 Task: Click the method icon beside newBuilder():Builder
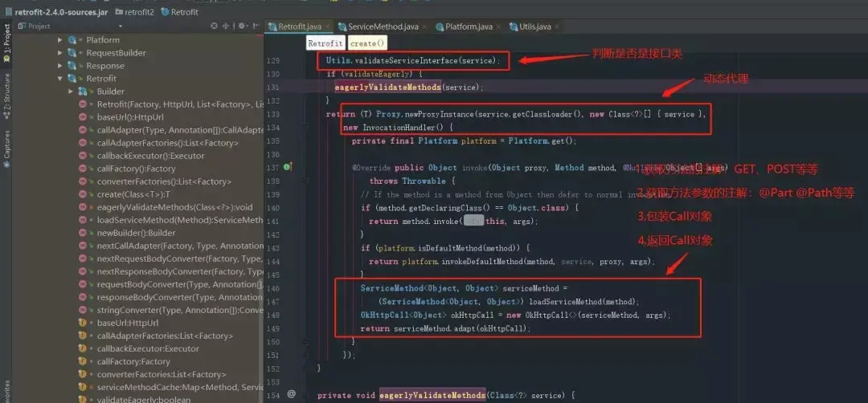tap(83, 233)
